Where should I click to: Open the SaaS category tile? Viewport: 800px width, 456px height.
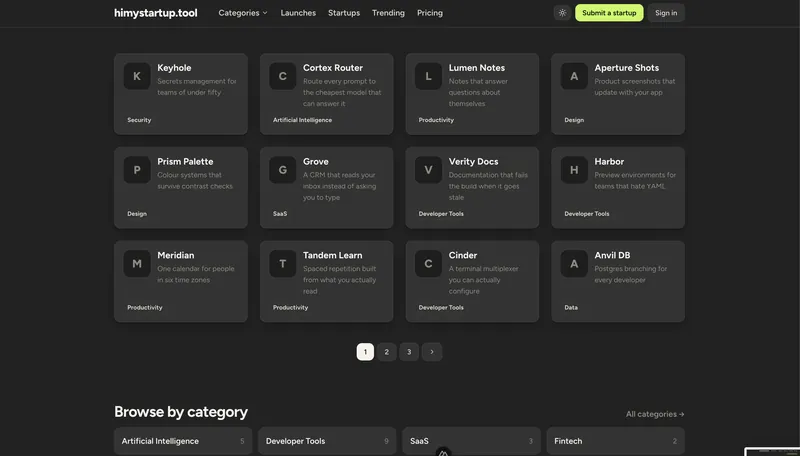tap(471, 441)
